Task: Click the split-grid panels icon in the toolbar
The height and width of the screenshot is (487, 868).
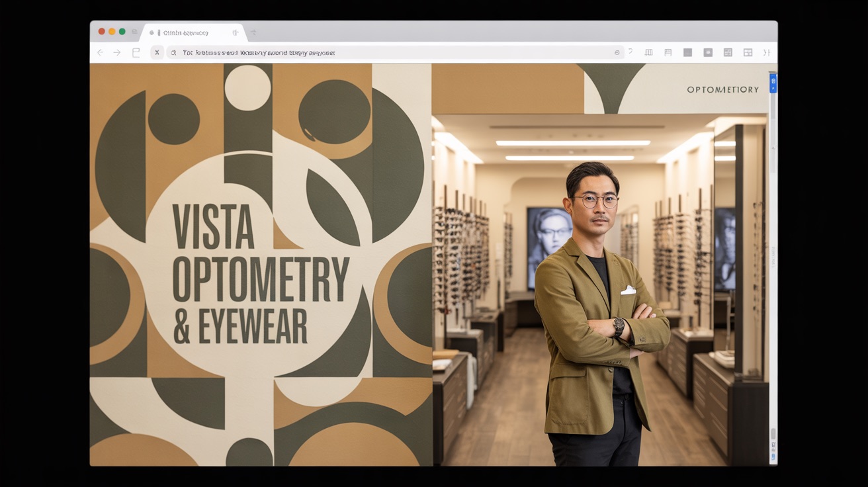Action: click(728, 52)
